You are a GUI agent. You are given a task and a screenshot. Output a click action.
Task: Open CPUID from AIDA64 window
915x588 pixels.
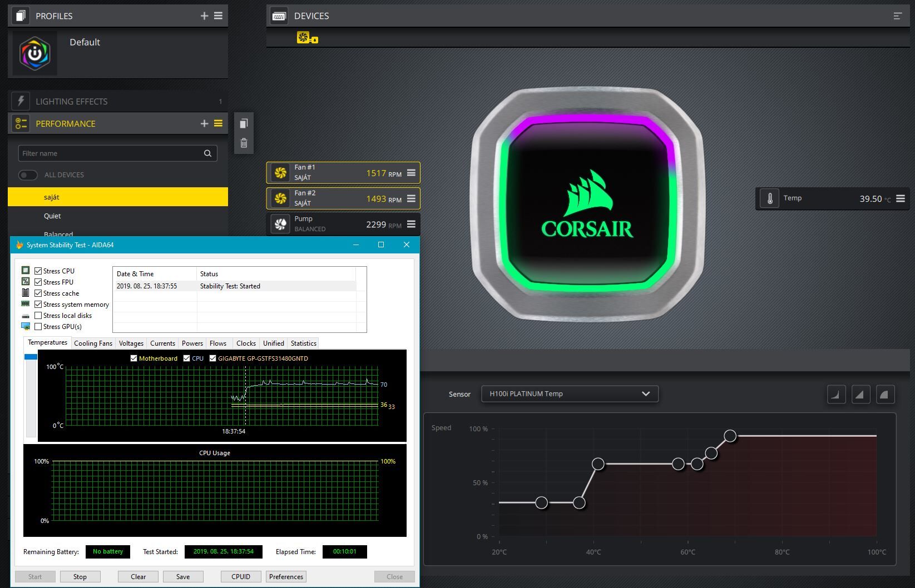tap(241, 576)
